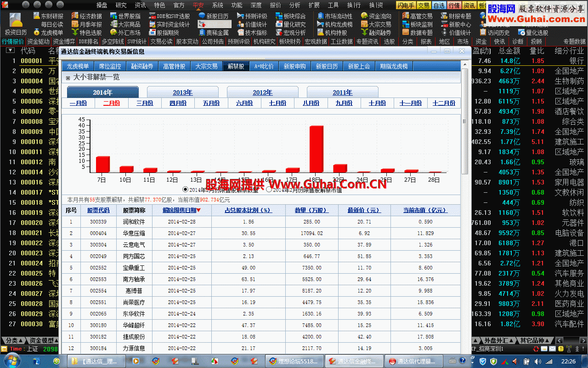The width and height of the screenshot is (588, 368).
Task: Open 操盘 menu in the menu bar
Action: (x=102, y=5)
